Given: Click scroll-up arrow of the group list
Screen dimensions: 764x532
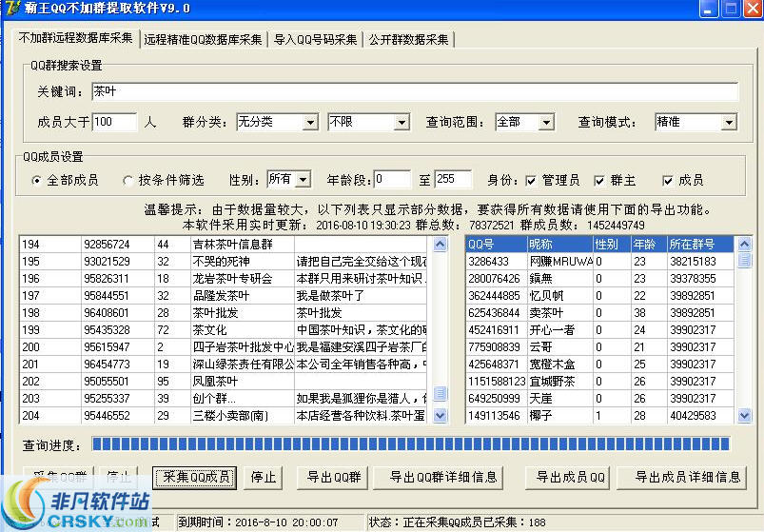Looking at the screenshot, I should pyautogui.click(x=440, y=244).
